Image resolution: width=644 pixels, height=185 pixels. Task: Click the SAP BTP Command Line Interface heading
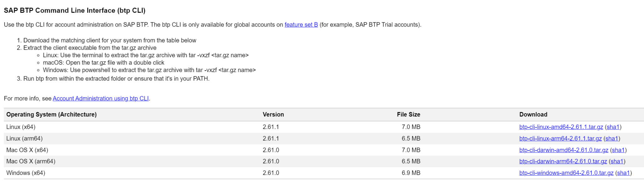[x=75, y=11]
